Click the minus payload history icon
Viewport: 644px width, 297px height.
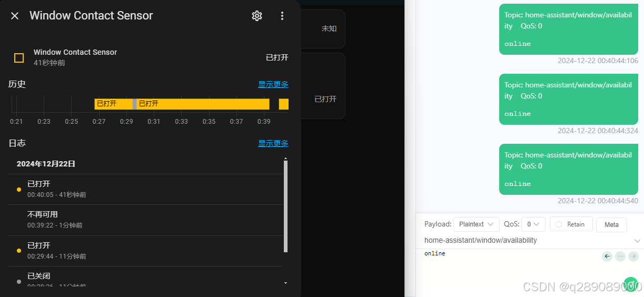620,256
